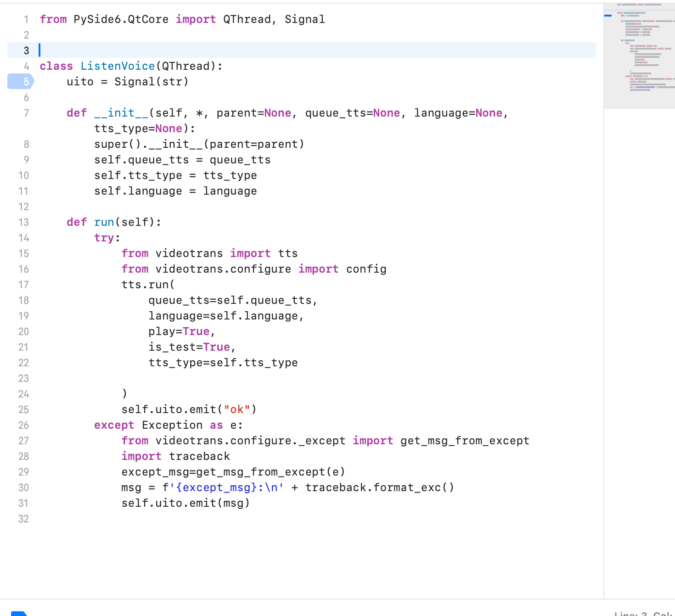
Task: Click gutter line number 32
Action: coord(23,519)
